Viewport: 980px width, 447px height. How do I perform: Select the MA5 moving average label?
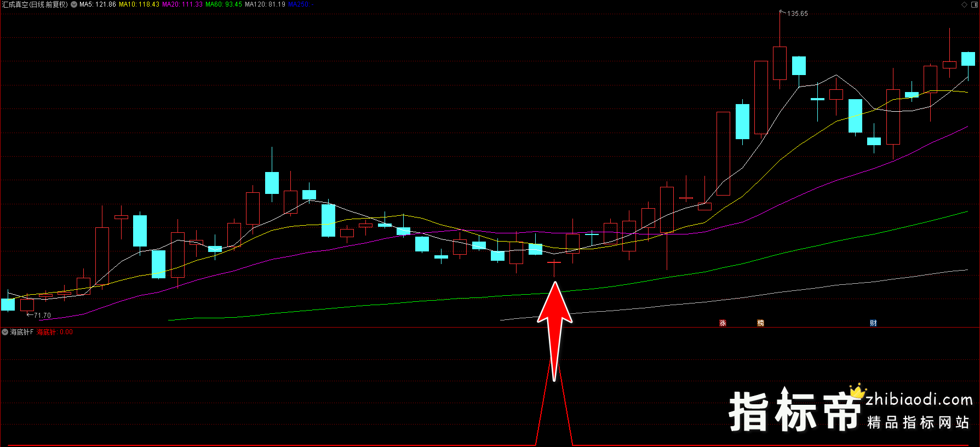click(98, 4)
